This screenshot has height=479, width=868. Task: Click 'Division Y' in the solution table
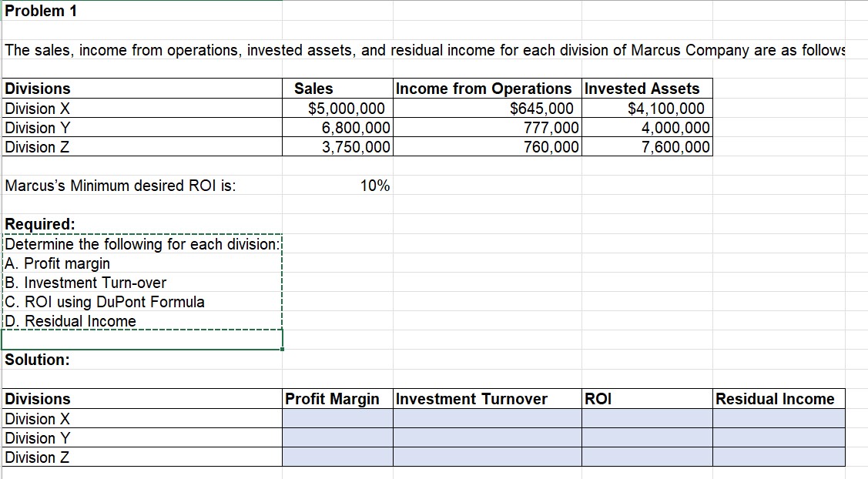point(142,437)
